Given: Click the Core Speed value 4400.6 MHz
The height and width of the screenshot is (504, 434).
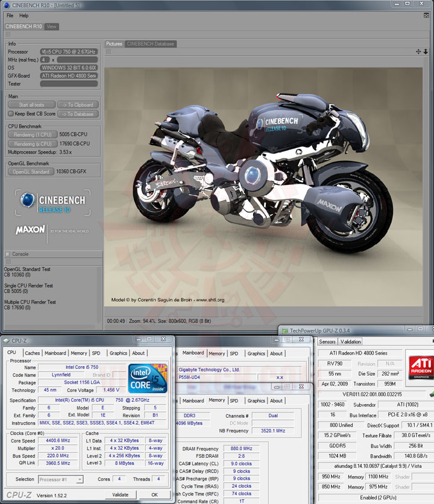Looking at the screenshot, I should coord(58,441).
